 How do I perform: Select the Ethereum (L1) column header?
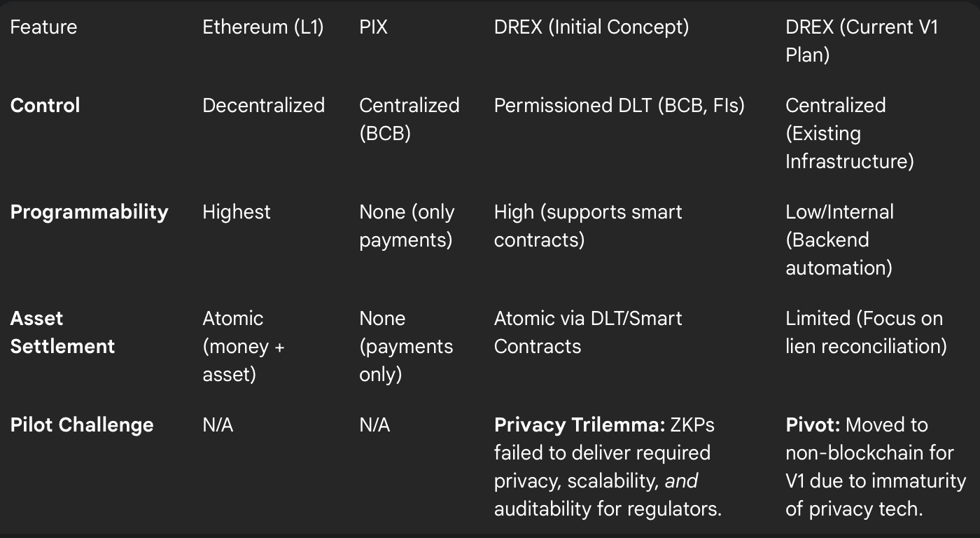(263, 27)
